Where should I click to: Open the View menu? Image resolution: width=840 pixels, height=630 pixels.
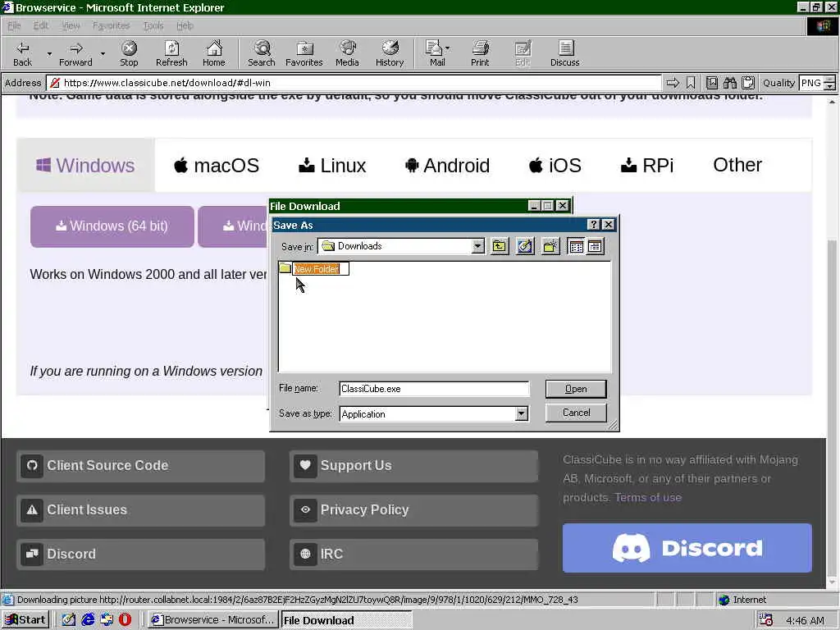pos(71,25)
